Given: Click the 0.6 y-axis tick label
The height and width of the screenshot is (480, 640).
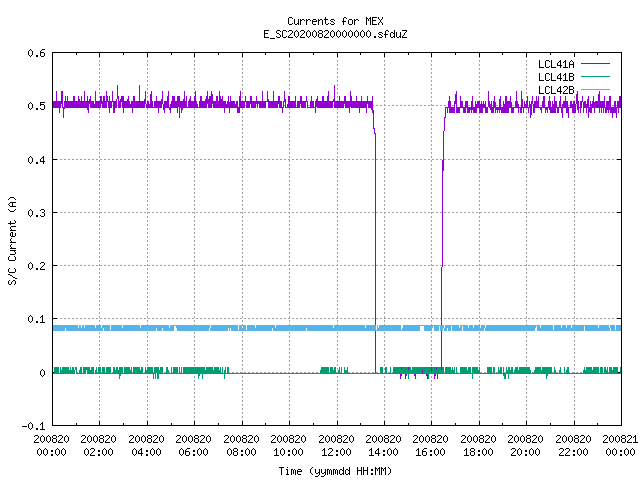Looking at the screenshot, I should 36,53.
